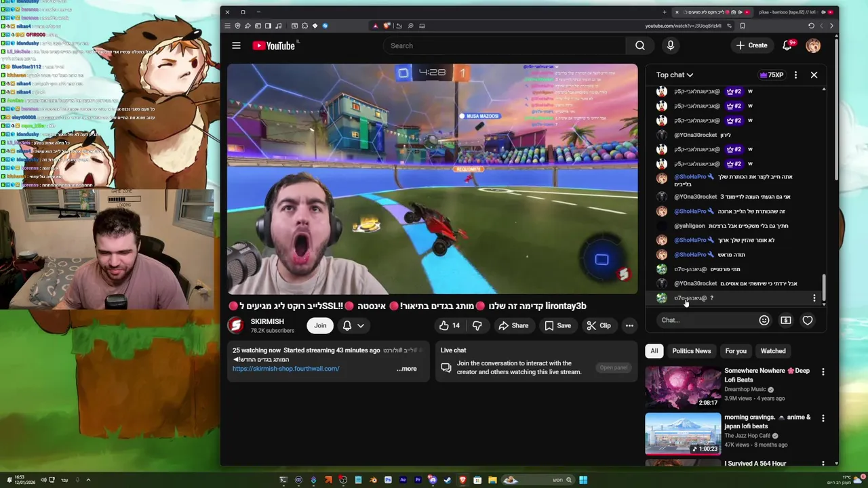Click the Join membership button
This screenshot has height=488, width=868.
click(320, 325)
